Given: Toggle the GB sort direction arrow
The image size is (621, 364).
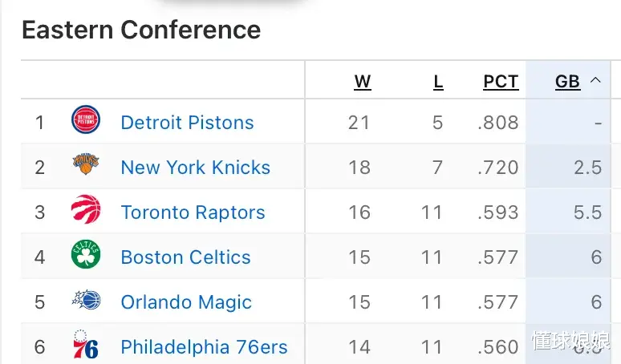Looking at the screenshot, I should click(x=595, y=80).
